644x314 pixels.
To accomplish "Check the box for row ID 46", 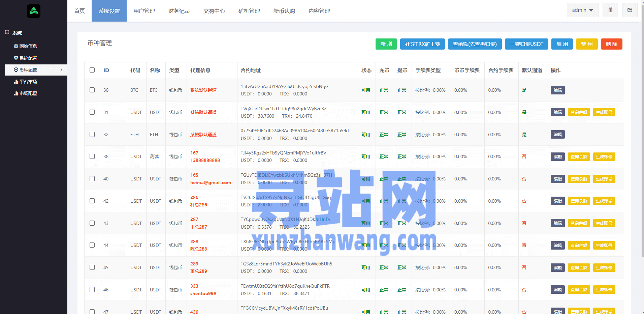I will [x=92, y=290].
